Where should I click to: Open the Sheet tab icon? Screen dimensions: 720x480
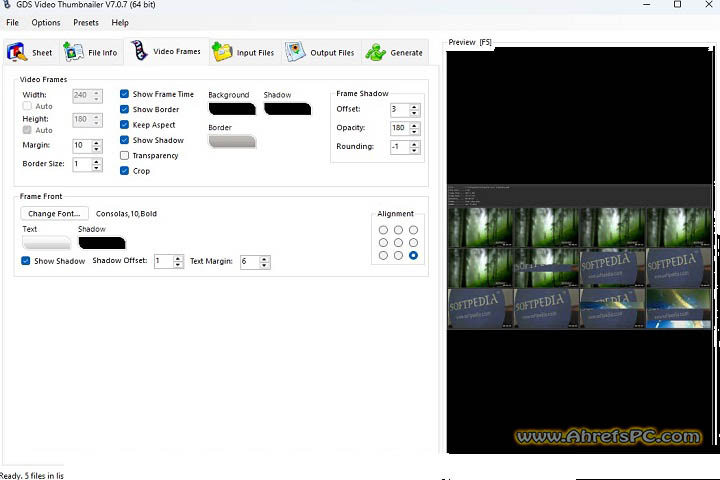17,52
